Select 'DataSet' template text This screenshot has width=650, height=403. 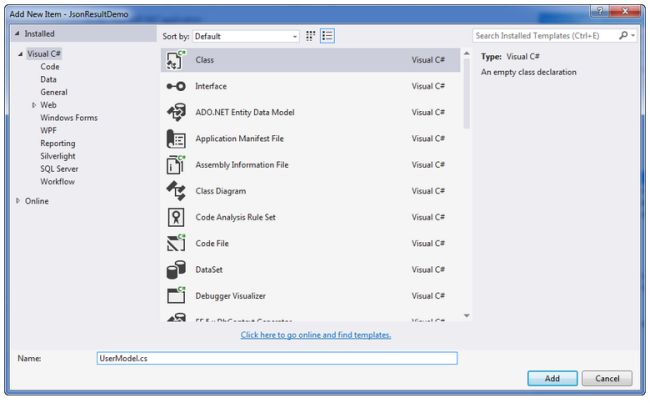pos(209,269)
